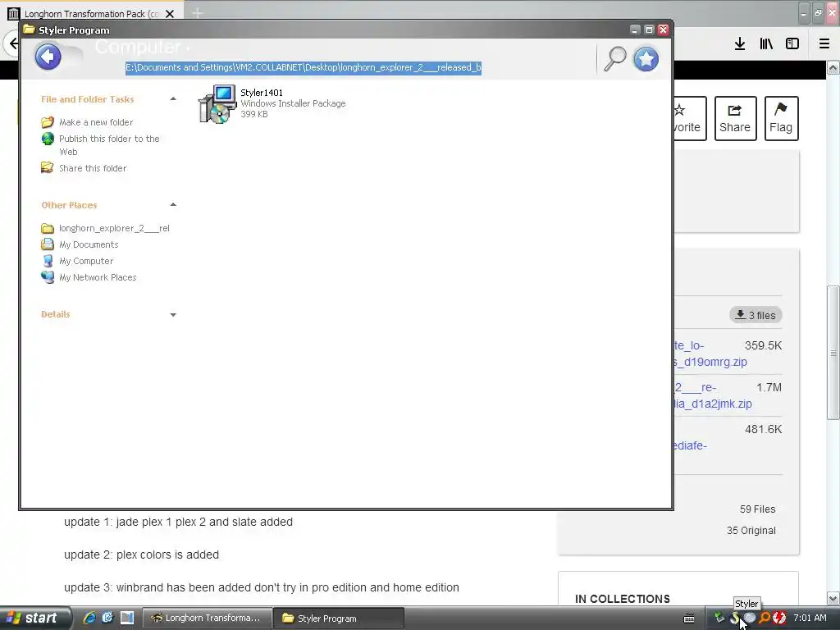Click the on-screen keyboard icon on the taskbar
Viewport: 840px width, 630px height.
(689, 619)
